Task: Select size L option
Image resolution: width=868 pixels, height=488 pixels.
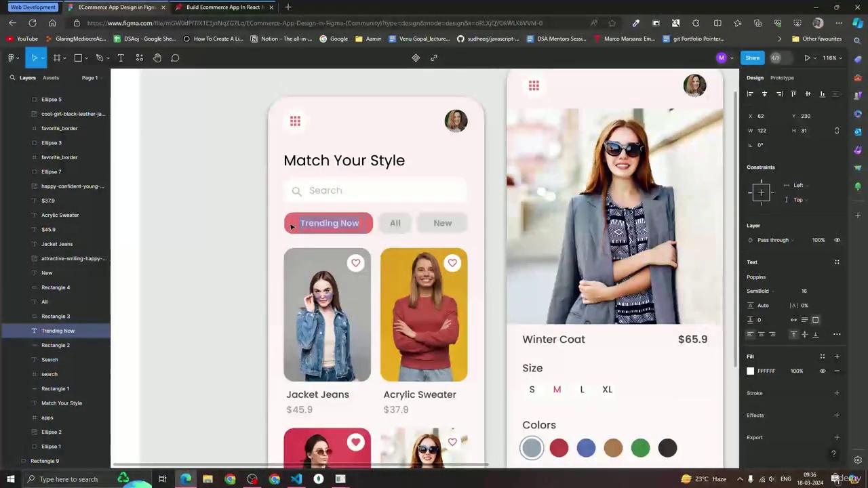Action: coord(582,390)
